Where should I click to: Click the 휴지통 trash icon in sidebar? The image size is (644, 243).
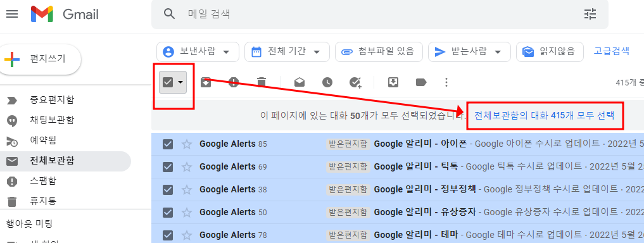click(12, 201)
